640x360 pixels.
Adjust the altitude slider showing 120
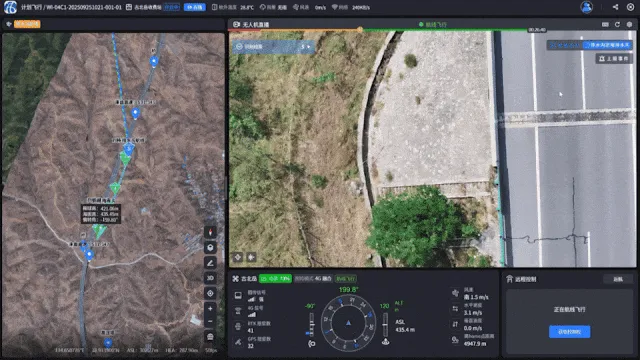click(x=385, y=325)
